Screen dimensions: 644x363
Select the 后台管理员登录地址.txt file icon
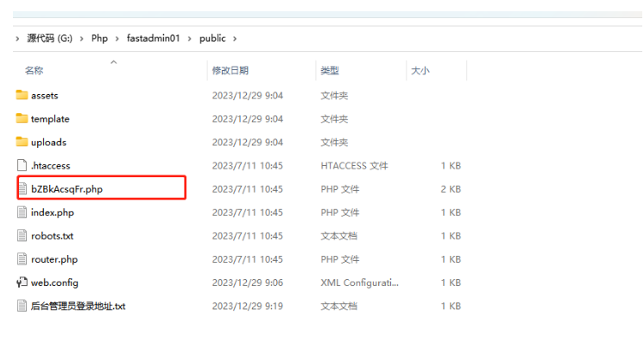22,306
